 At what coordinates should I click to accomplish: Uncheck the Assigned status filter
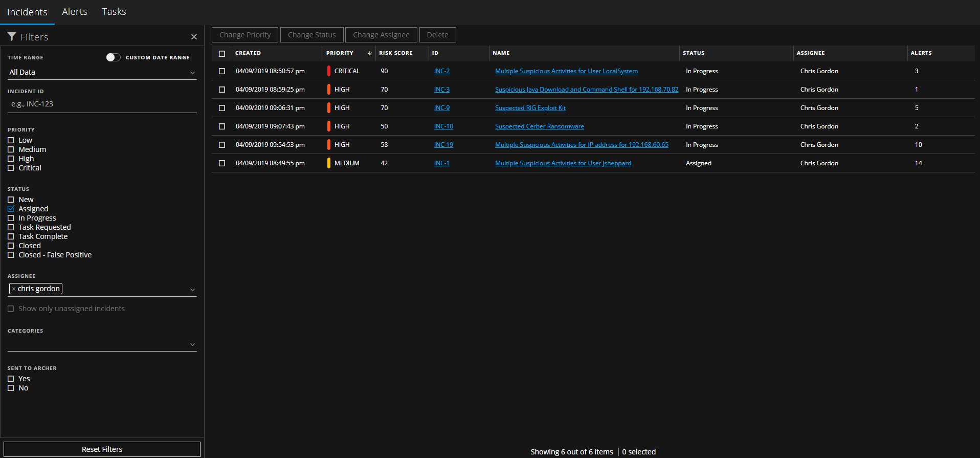pyautogui.click(x=11, y=209)
